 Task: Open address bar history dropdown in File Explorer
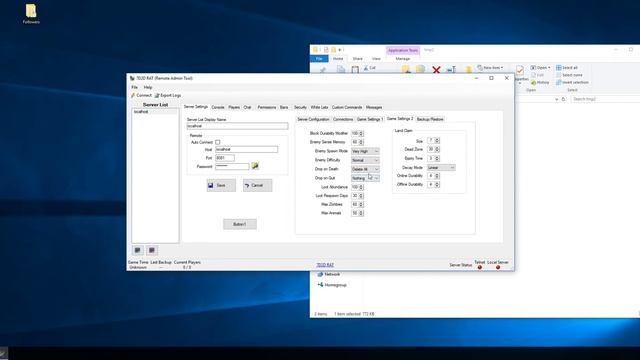coord(556,99)
